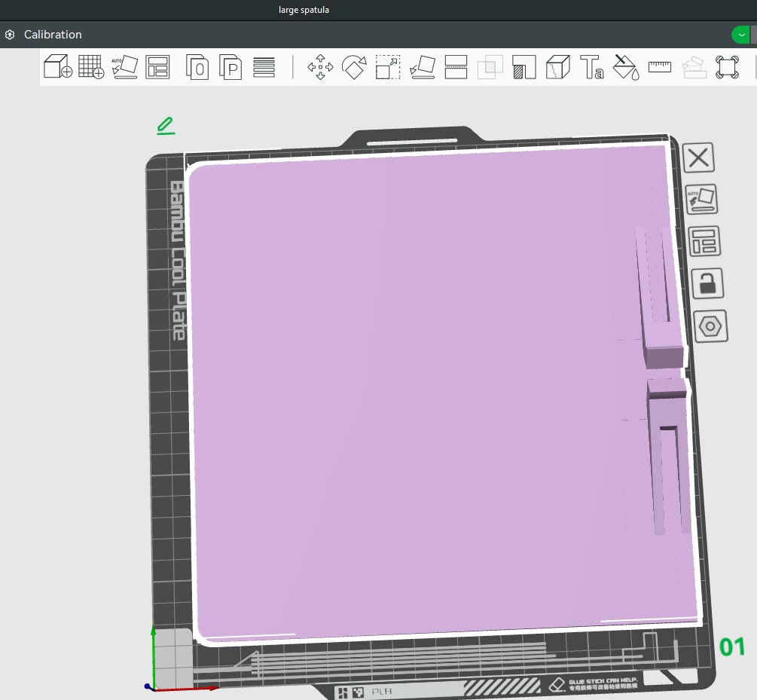The width and height of the screenshot is (757, 700).
Task: Open the Text shape tool
Action: pos(592,66)
